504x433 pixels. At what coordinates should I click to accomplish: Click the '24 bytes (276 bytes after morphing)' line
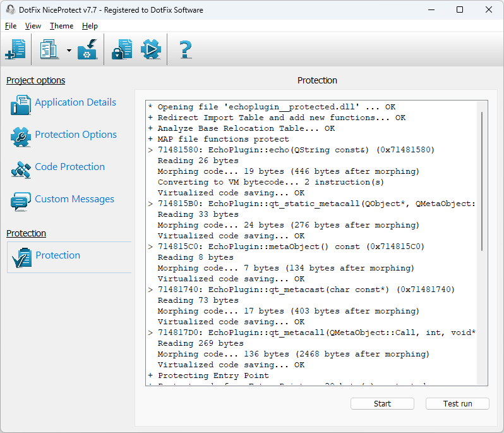click(x=289, y=225)
